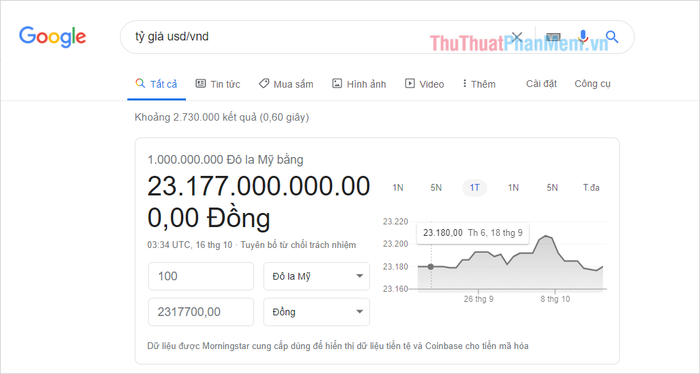Open Cài đặt settings
The image size is (700, 374).
(x=541, y=83)
